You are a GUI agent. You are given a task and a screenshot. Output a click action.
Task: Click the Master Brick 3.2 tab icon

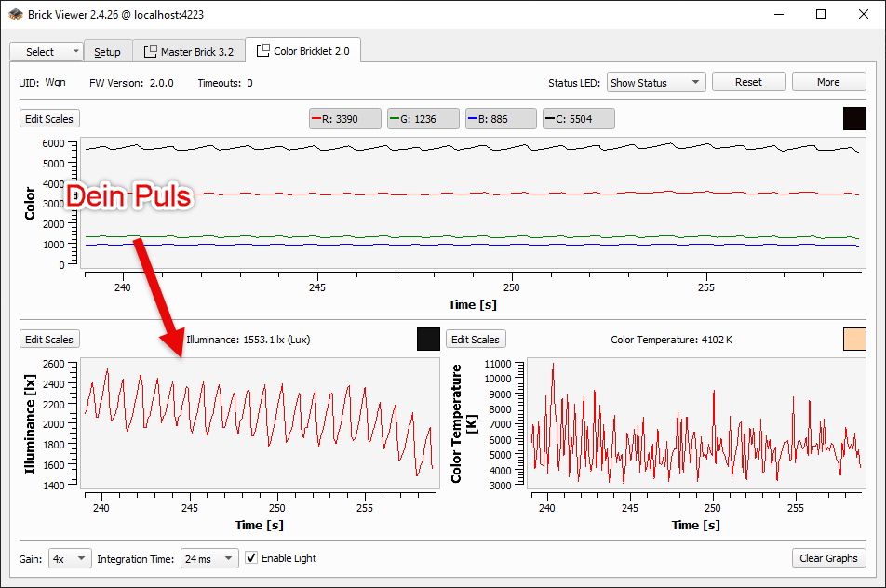click(x=149, y=52)
